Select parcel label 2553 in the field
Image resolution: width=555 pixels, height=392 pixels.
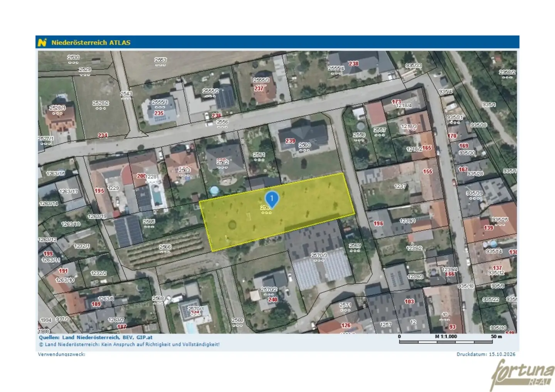(160, 60)
